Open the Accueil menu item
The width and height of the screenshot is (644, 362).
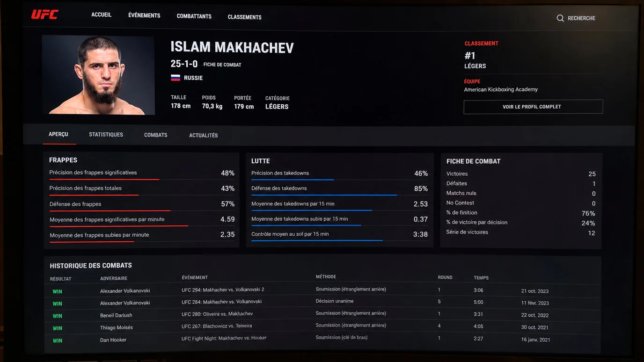(101, 15)
